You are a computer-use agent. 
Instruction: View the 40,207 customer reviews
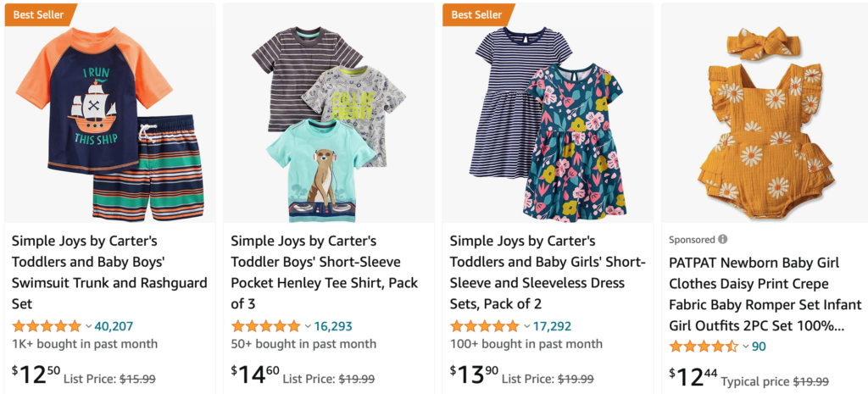pos(114,326)
